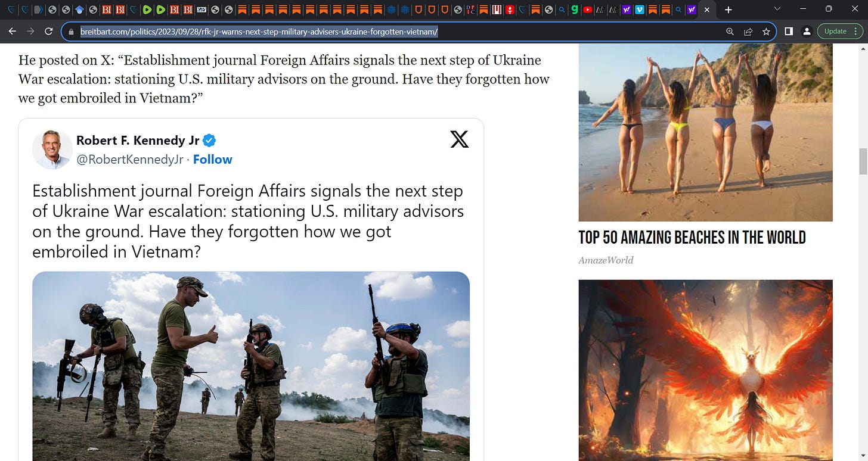Click the scrollbar down arrow
This screenshot has width=868, height=461.
coord(863,455)
